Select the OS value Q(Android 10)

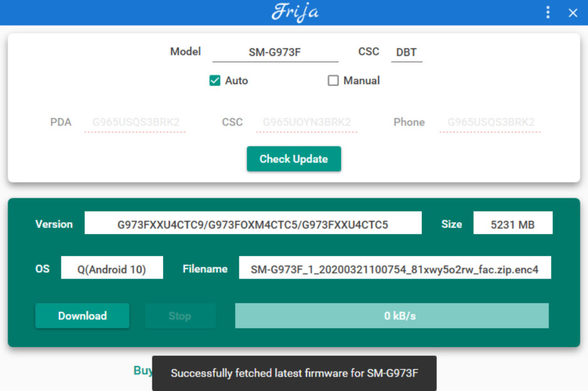pos(112,268)
